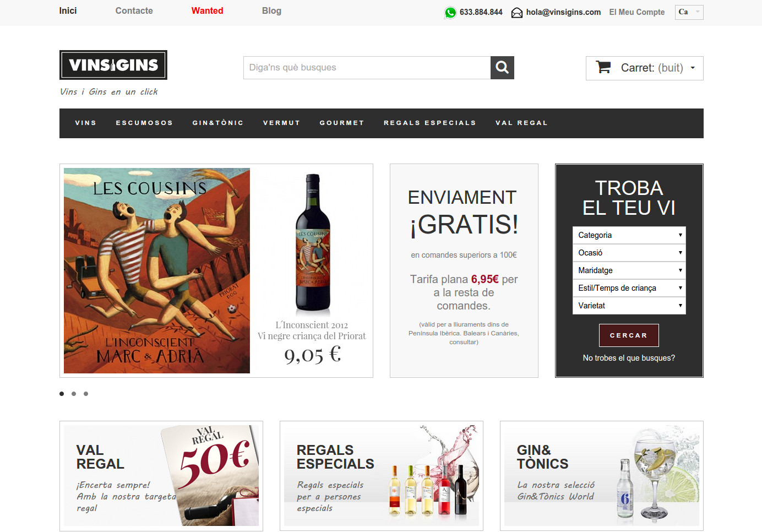762x532 pixels.
Task: Click the magnifier search button
Action: point(502,68)
